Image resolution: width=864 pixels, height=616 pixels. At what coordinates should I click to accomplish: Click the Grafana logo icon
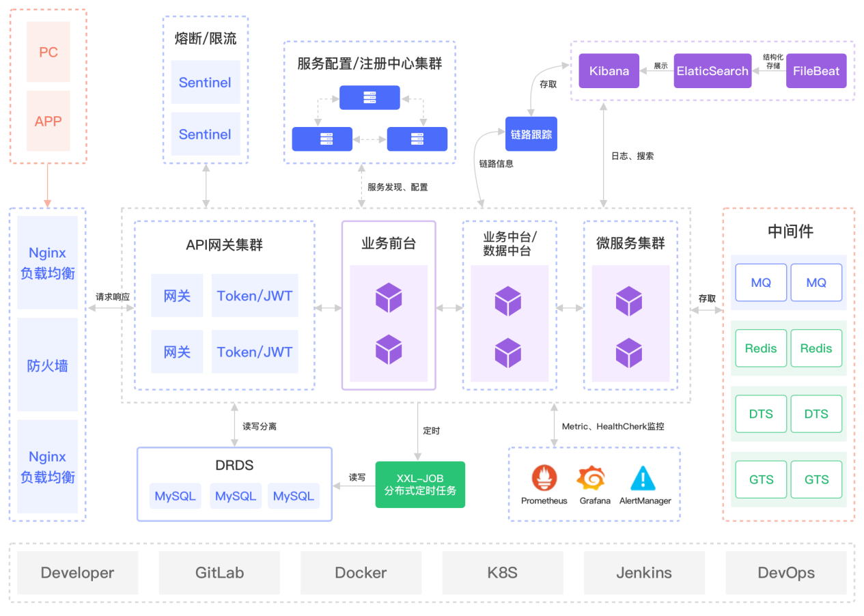[x=591, y=478]
